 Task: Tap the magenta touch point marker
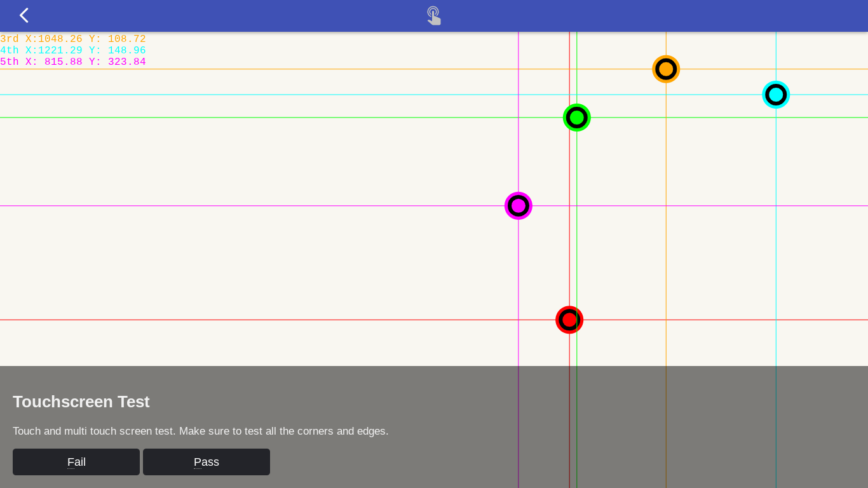click(x=519, y=206)
